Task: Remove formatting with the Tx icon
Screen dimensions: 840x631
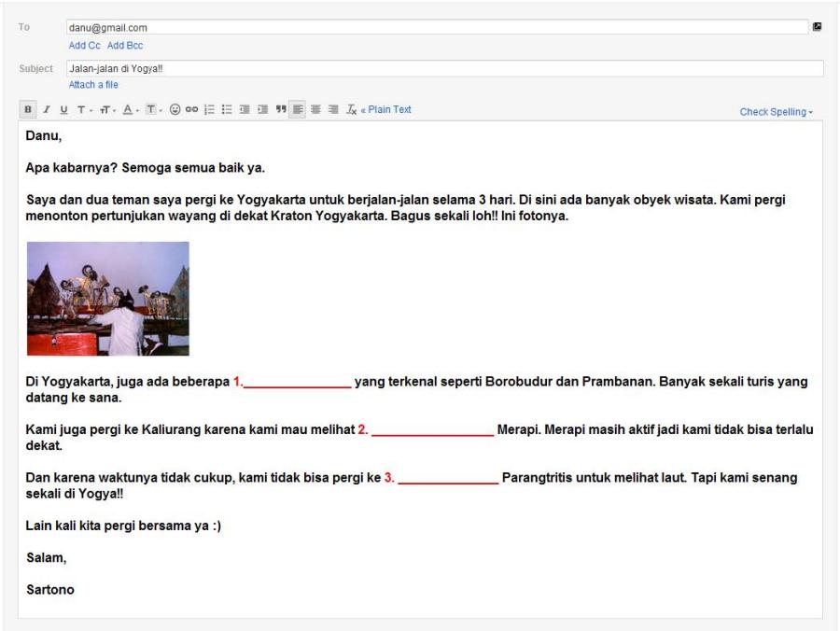Action: (x=352, y=108)
